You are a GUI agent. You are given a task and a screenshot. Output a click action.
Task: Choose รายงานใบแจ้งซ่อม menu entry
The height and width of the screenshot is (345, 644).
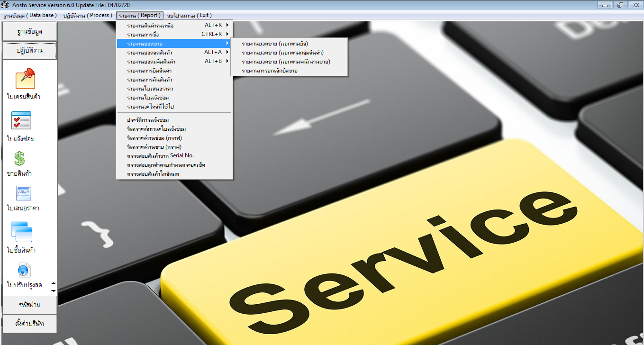pyautogui.click(x=174, y=98)
